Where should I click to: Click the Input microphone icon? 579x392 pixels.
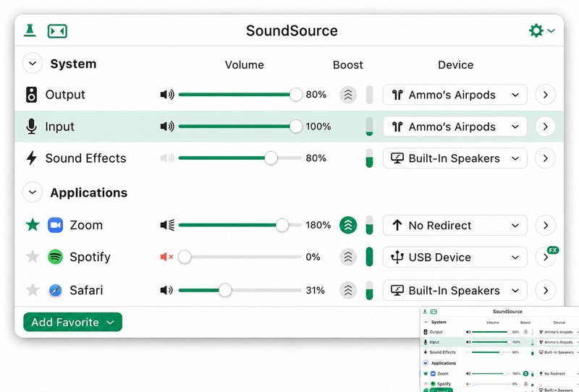tap(31, 127)
